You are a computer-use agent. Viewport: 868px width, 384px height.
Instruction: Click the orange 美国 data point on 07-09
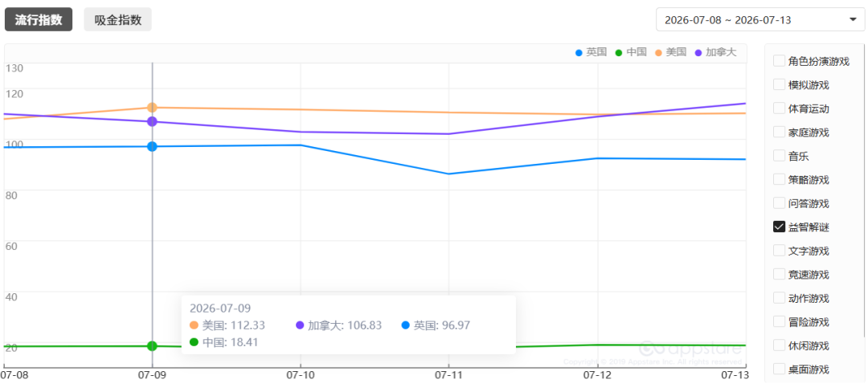click(x=152, y=108)
